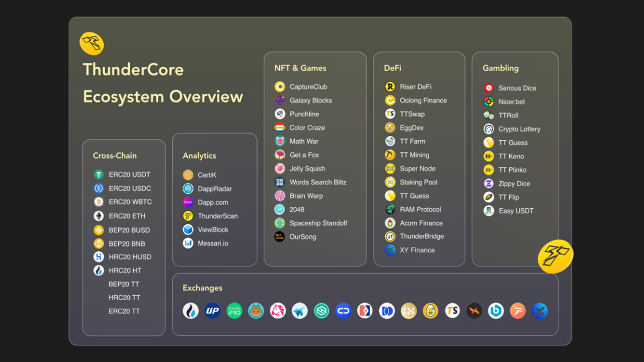The image size is (644, 362).
Task: Select the ERC20 TT entry
Action: pyautogui.click(x=124, y=311)
